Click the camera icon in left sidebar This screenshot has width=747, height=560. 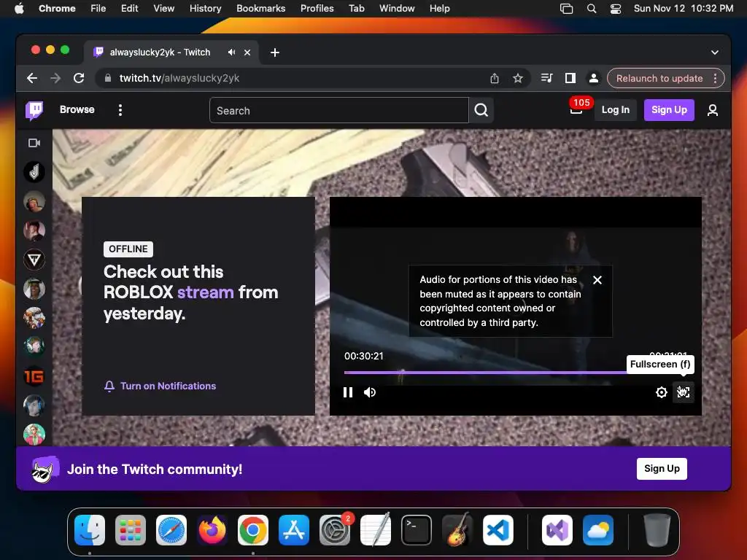click(x=34, y=143)
